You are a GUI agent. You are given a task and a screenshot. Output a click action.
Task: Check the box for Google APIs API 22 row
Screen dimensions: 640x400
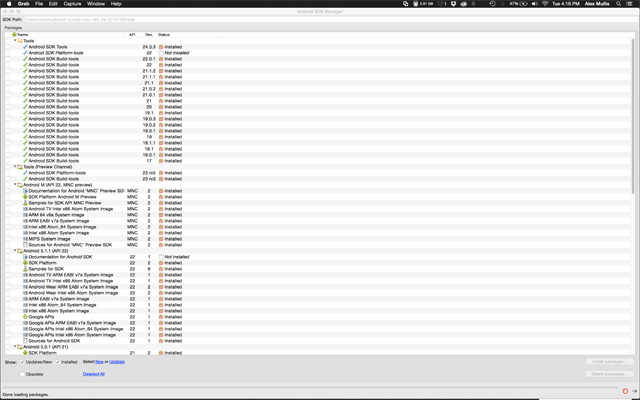pyautogui.click(x=8, y=317)
